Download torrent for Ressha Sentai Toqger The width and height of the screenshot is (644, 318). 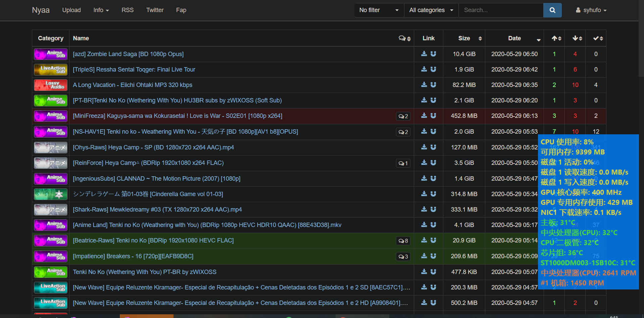pyautogui.click(x=424, y=69)
